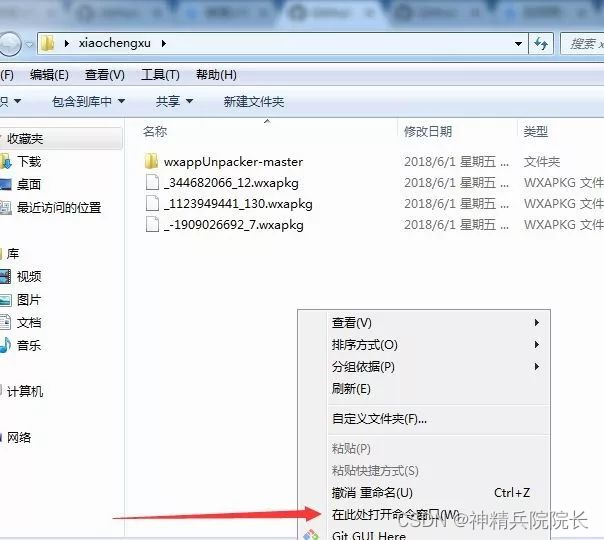Open 查看(V) menu in menu bar
The image size is (604, 540).
click(x=104, y=74)
